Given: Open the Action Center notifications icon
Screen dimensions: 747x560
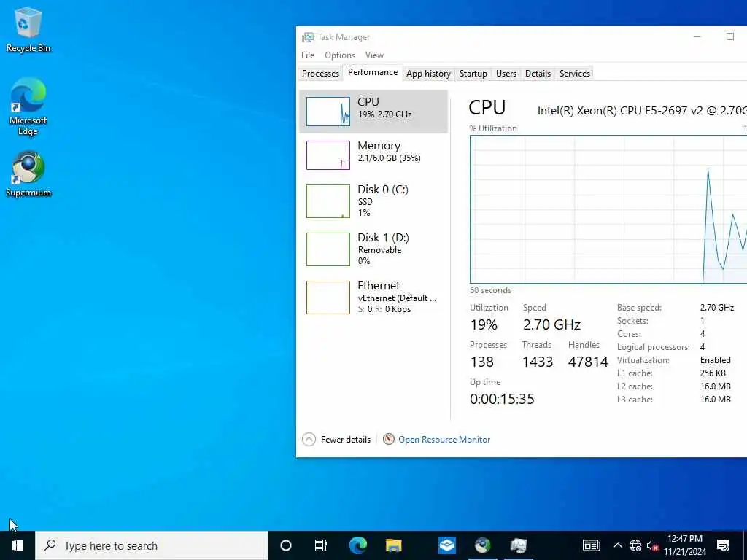Looking at the screenshot, I should pos(723,545).
